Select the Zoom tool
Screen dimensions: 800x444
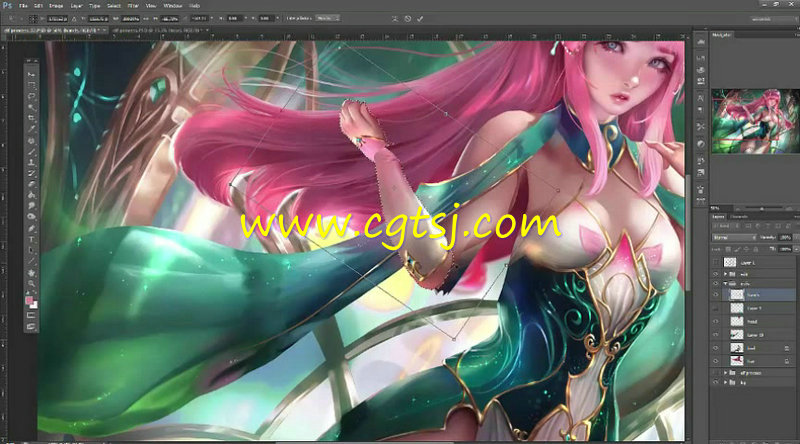tap(32, 283)
